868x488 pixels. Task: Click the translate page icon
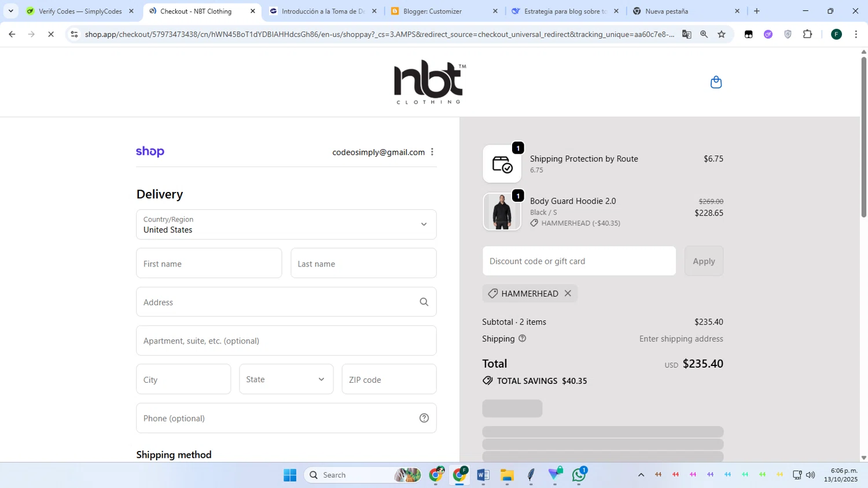click(x=686, y=34)
